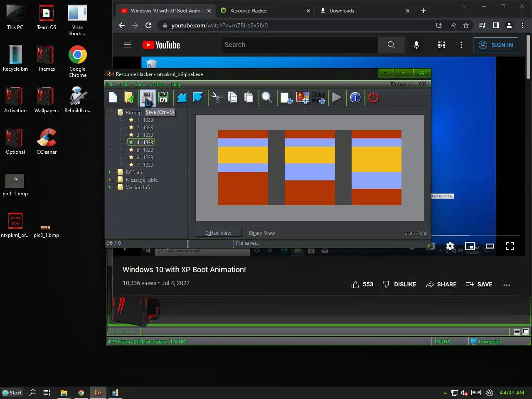Reload the YouTube page
Viewport: 532px width, 399px height.
click(148, 25)
